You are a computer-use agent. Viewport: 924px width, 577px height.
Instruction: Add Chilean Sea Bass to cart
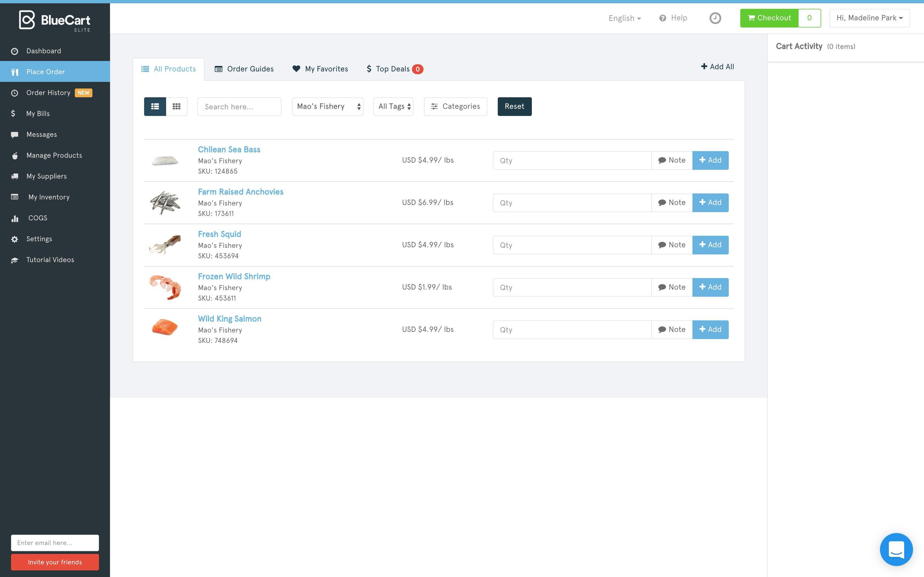pos(710,160)
